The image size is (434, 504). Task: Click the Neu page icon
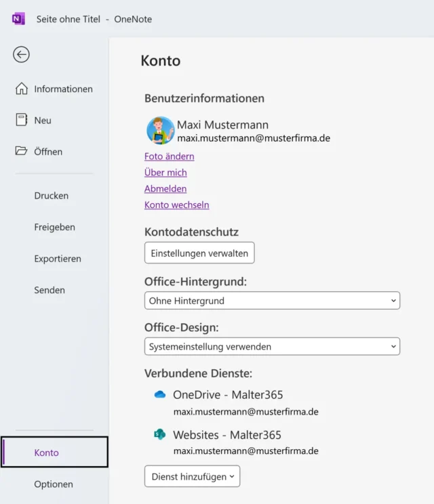tap(22, 120)
